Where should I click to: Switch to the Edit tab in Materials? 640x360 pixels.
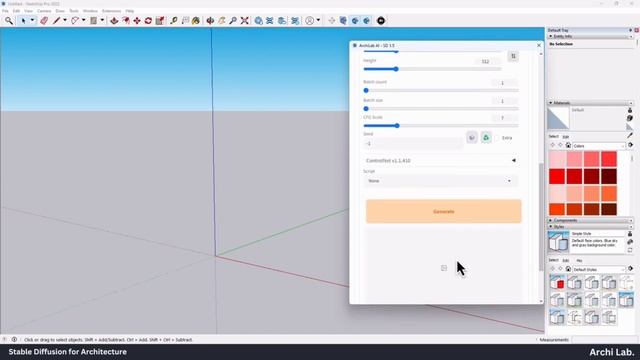click(566, 137)
